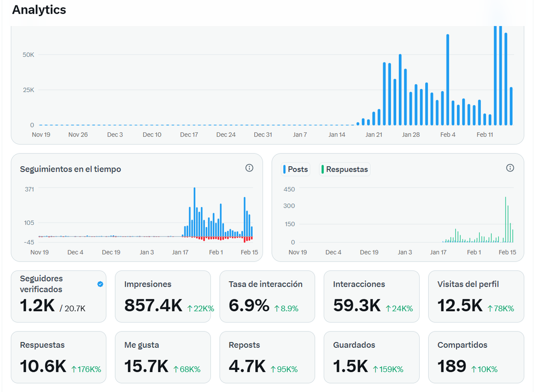Click the tall bar above Feb 4 in main chart
This screenshot has width=542, height=392.
tap(448, 79)
